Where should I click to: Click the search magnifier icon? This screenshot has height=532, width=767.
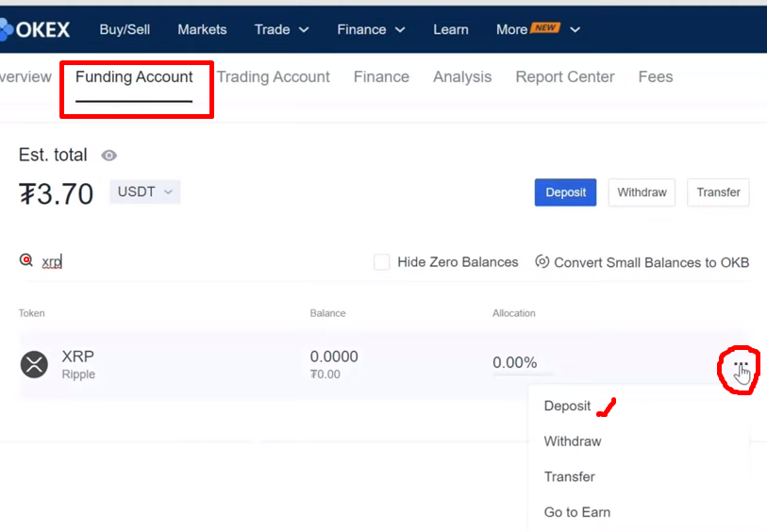(25, 260)
